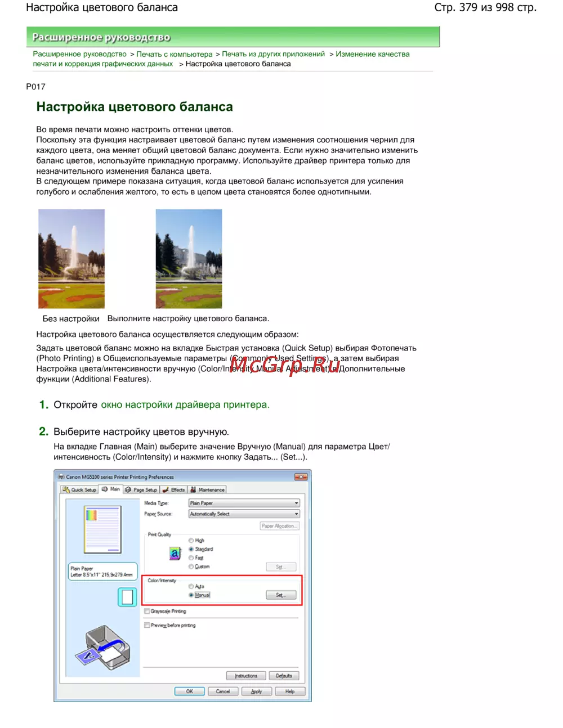Switch to the Page Setup tab
563x728 pixels.
point(141,489)
